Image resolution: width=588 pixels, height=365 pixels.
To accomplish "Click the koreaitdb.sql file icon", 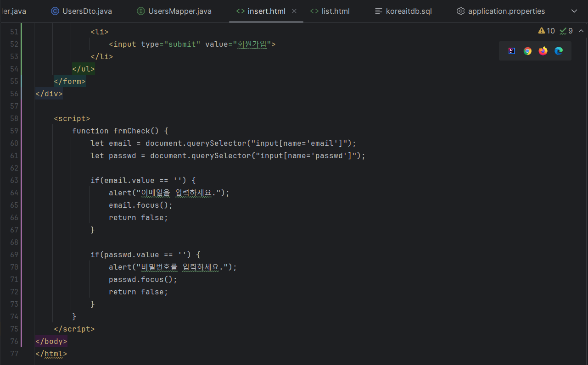I will 378,11.
